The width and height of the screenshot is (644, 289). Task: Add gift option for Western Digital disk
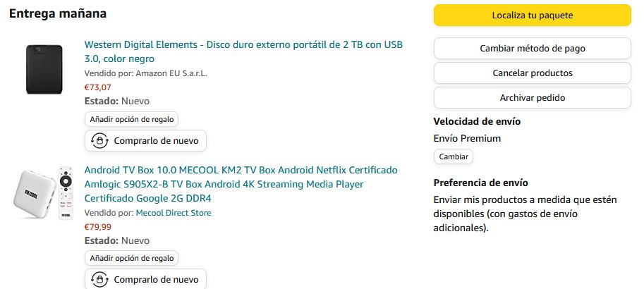[131, 120]
